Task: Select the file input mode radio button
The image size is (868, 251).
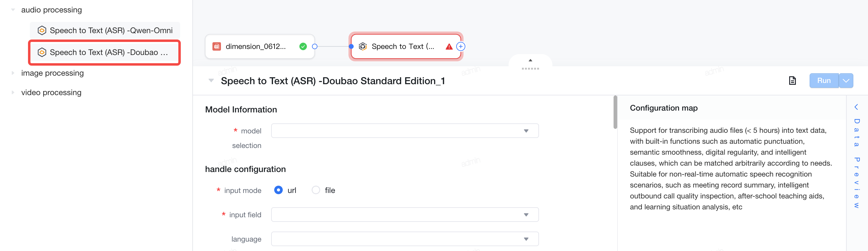Action: click(x=316, y=190)
